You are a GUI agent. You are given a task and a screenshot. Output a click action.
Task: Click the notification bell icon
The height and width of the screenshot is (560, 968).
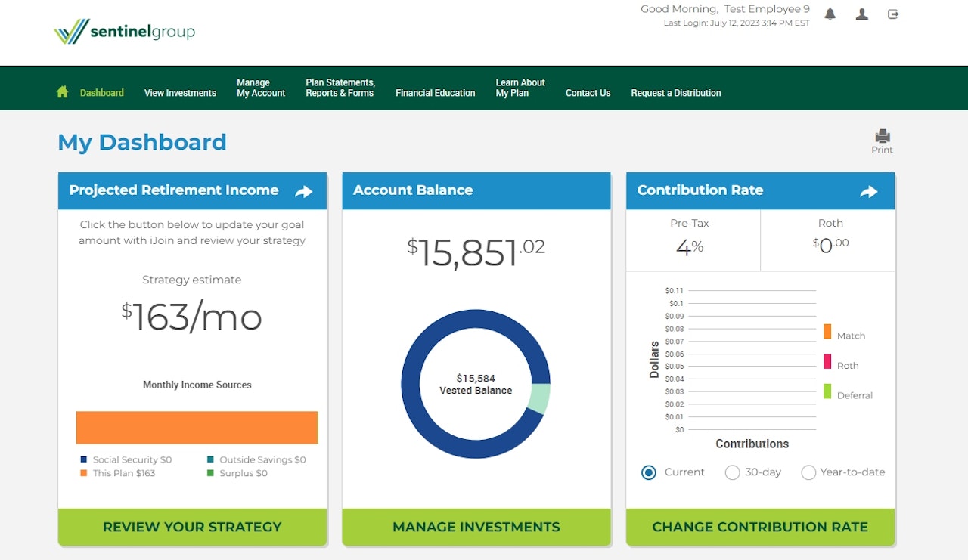830,14
